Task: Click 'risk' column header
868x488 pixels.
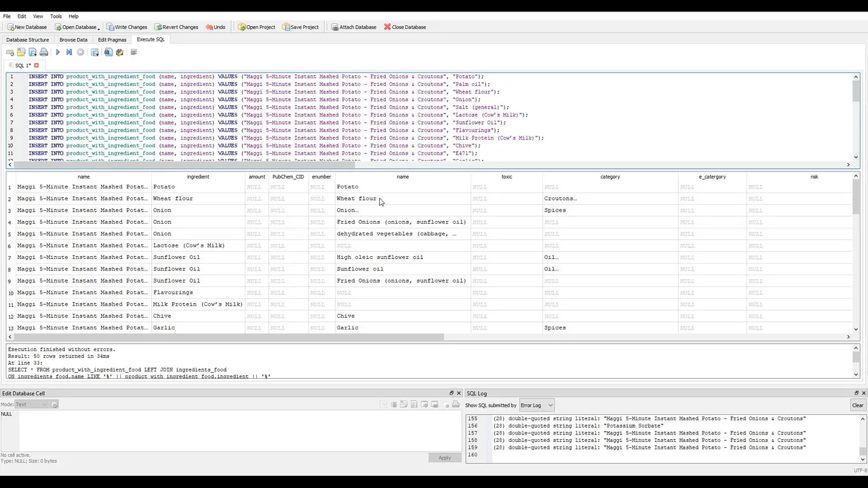Action: (814, 177)
